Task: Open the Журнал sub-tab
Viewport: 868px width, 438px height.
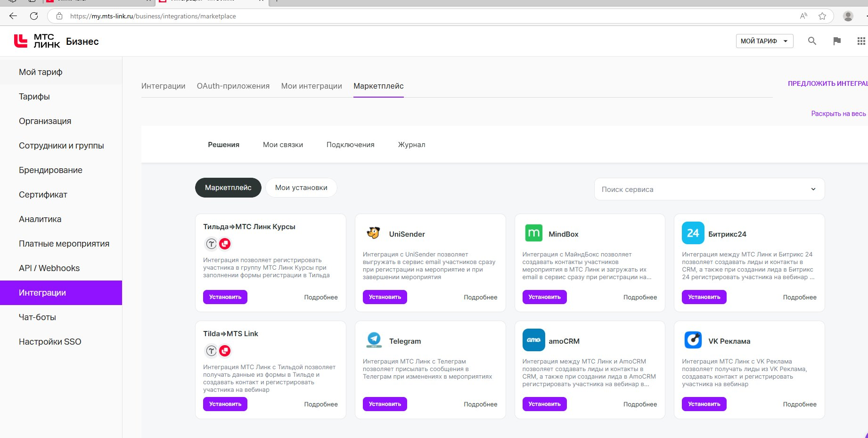Action: pos(411,145)
